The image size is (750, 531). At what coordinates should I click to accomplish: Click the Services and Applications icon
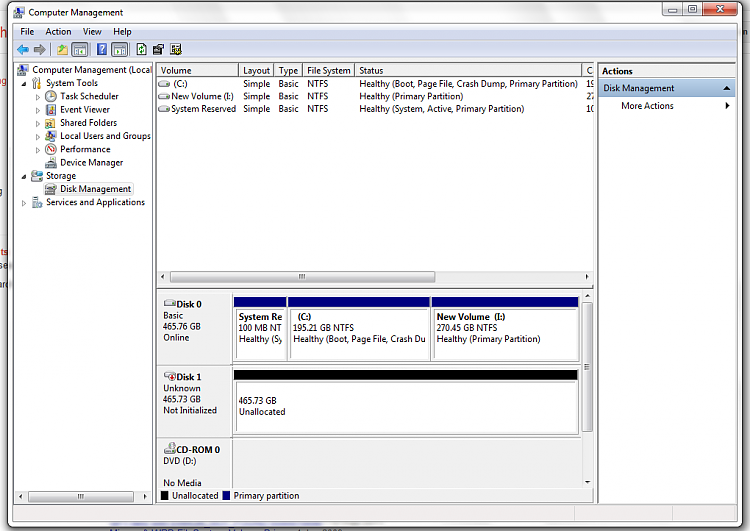pyautogui.click(x=37, y=202)
